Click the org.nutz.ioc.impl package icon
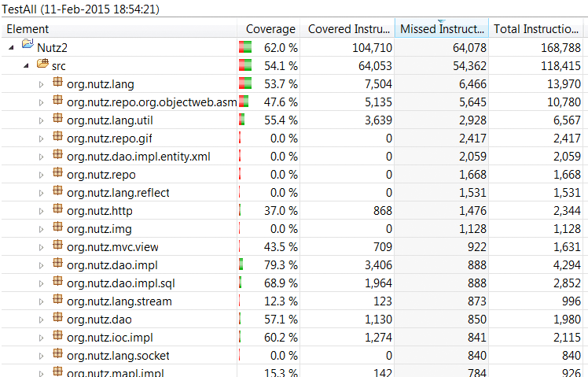 pyautogui.click(x=57, y=337)
